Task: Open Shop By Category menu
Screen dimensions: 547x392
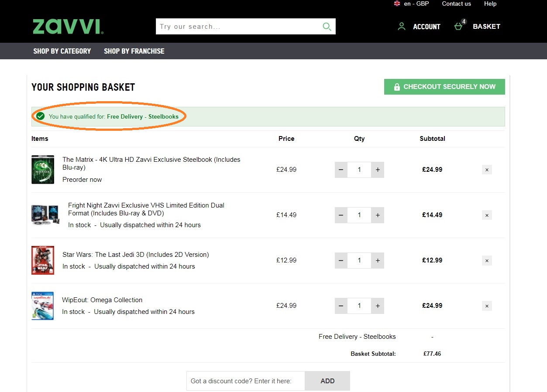Action: point(62,51)
